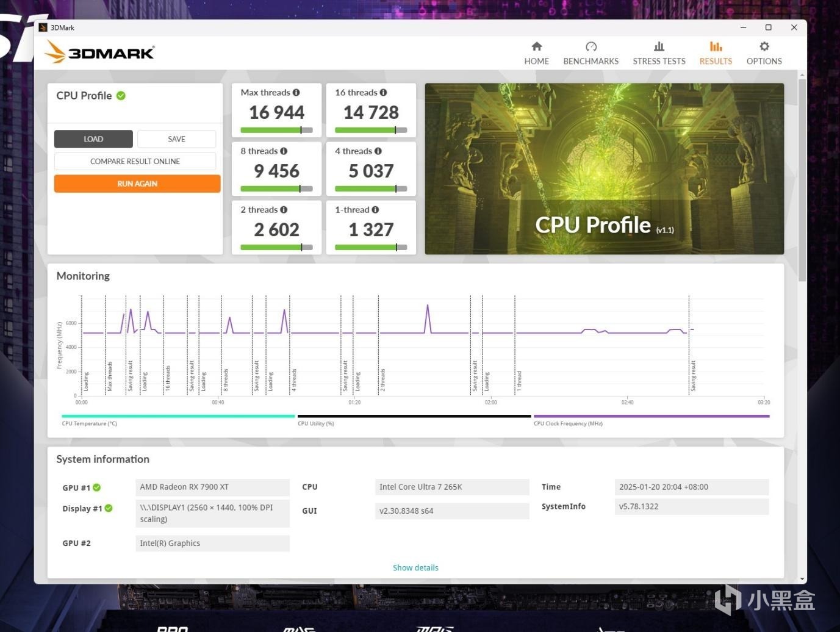Click the 8 threads score 9 456
This screenshot has height=632, width=840.
pos(276,171)
